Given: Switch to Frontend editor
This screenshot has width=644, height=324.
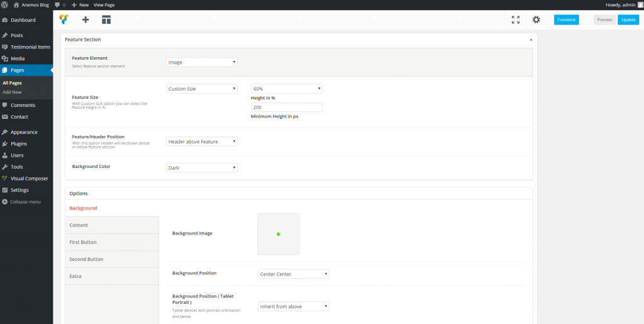Looking at the screenshot, I should pyautogui.click(x=566, y=20).
